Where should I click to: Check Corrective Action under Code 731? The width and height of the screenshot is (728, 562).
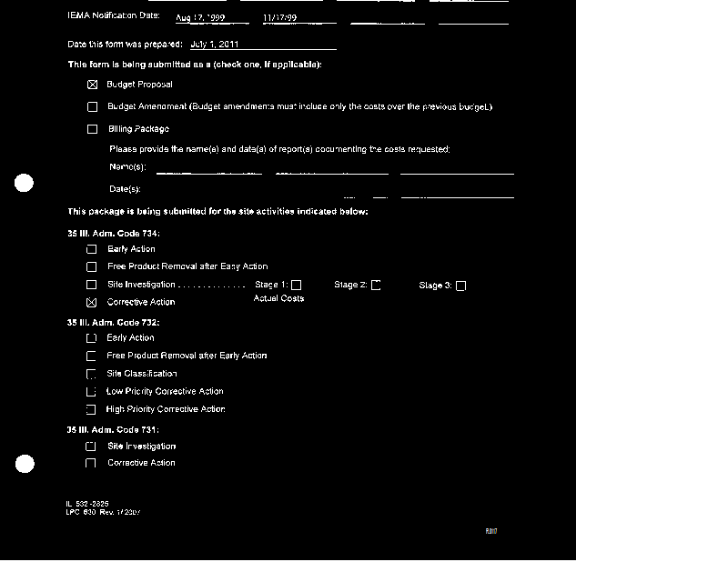click(91, 463)
